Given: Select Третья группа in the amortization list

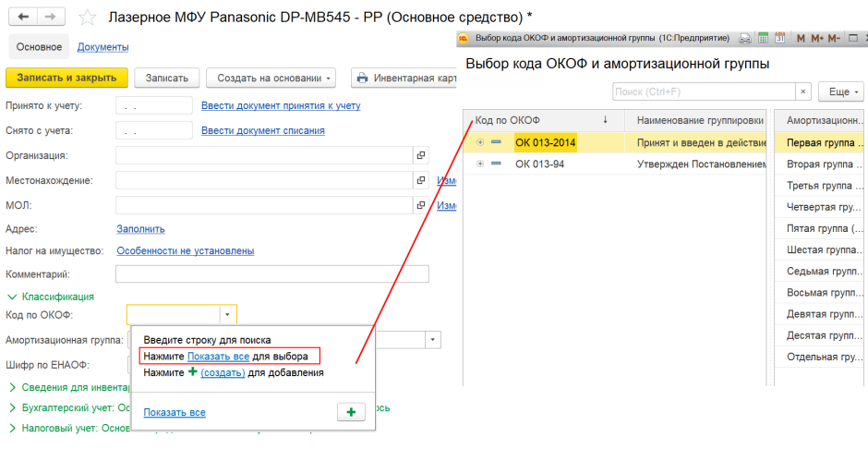Looking at the screenshot, I should point(820,186).
